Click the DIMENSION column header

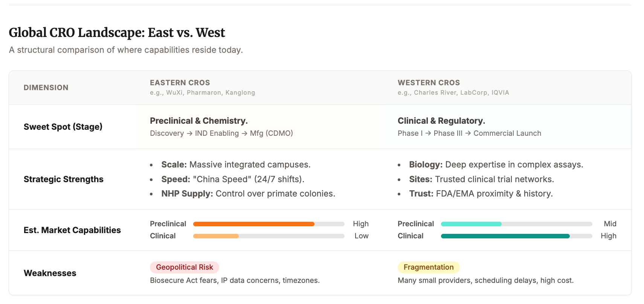point(46,88)
